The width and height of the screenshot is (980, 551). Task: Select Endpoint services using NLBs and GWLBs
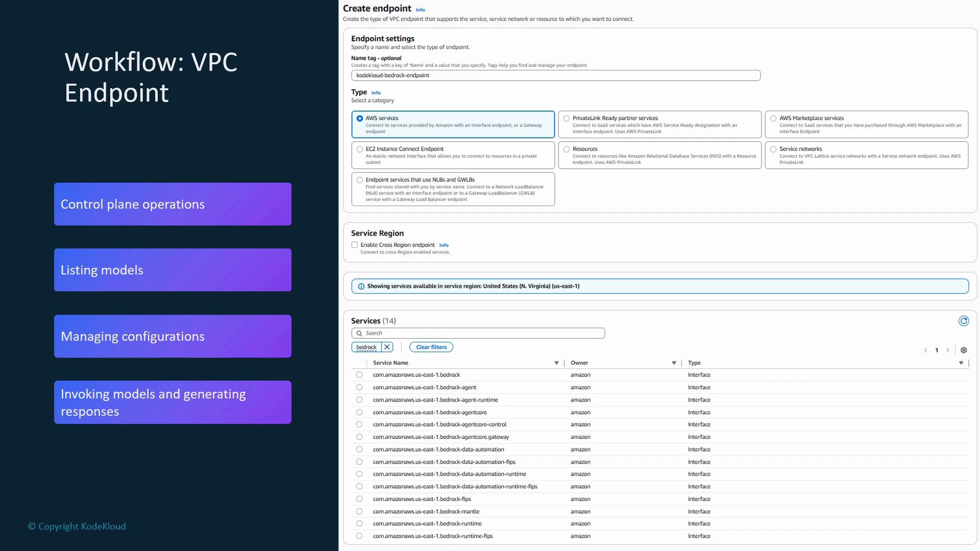(360, 180)
